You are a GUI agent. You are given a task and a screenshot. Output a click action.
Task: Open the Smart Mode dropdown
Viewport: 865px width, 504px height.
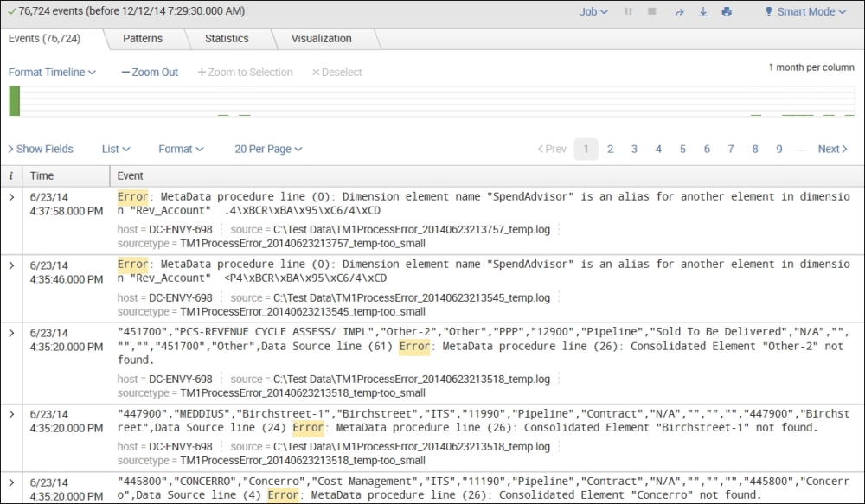pos(804,12)
